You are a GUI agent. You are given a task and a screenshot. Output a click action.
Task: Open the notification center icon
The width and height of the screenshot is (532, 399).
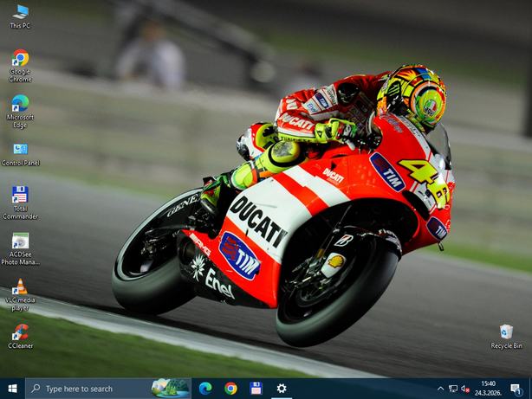point(517,389)
